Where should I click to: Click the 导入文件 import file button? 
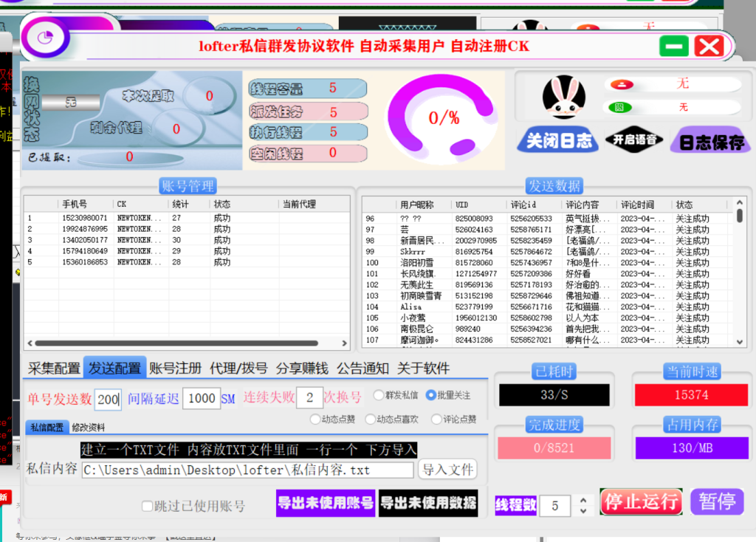[x=447, y=470]
